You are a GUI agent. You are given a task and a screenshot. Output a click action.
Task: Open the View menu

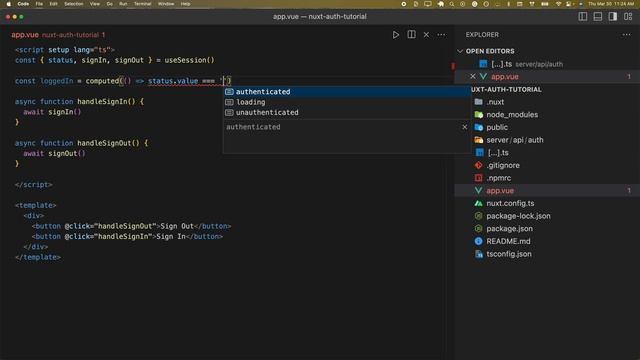(x=95, y=4)
